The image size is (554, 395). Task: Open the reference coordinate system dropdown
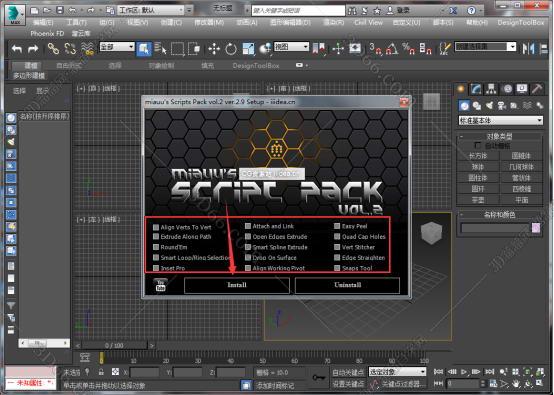(291, 47)
